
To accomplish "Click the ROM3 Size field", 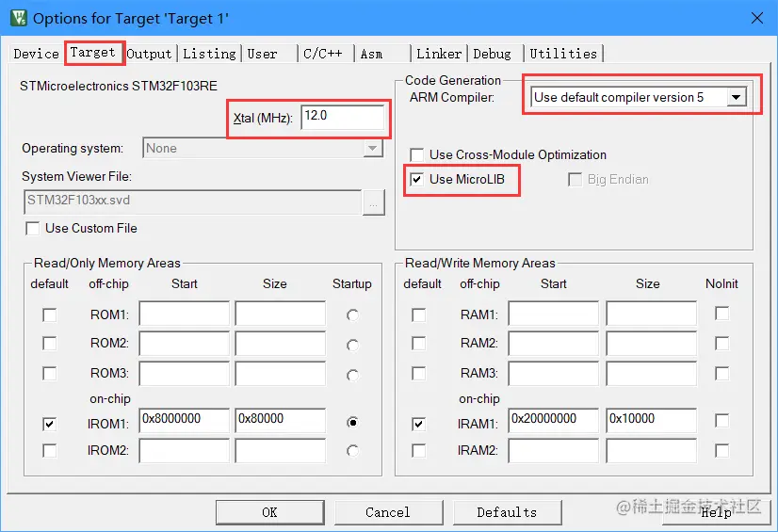I will point(281,373).
